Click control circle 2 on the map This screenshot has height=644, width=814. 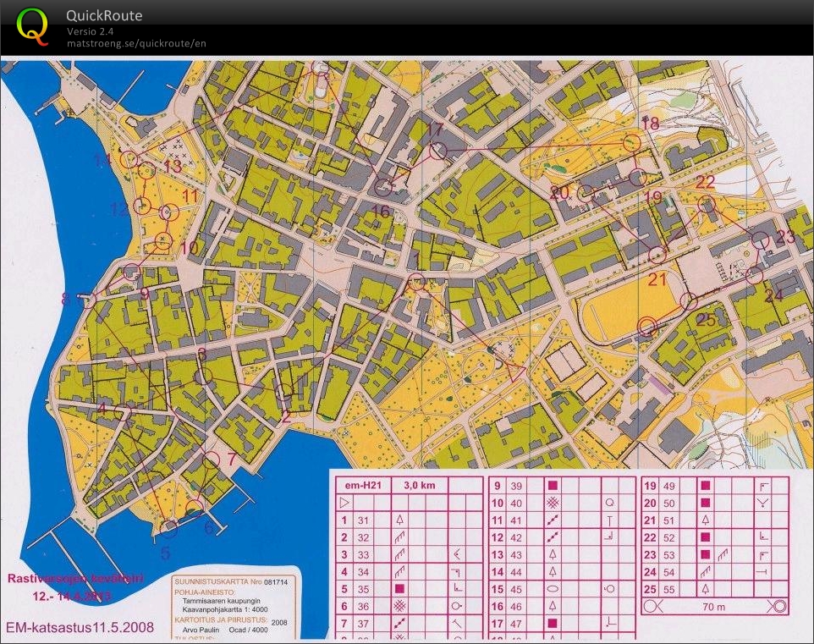pyautogui.click(x=284, y=392)
